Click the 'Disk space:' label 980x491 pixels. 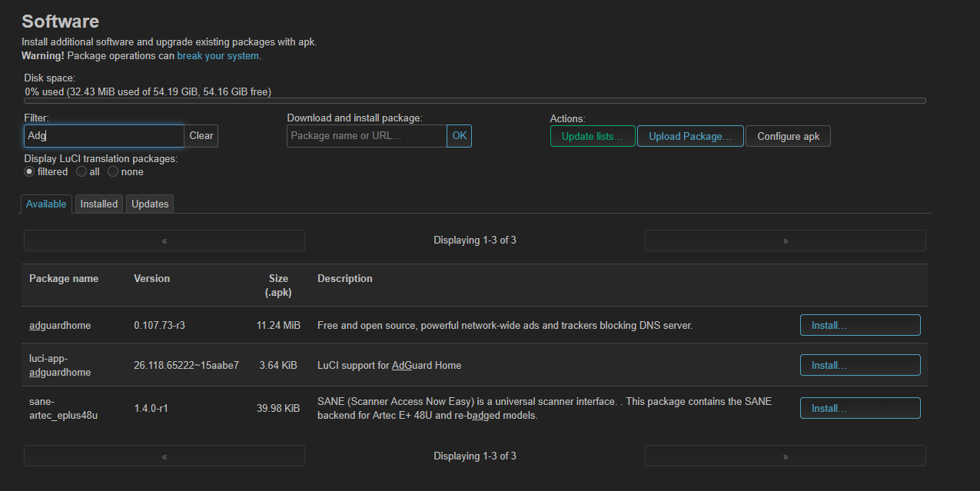point(50,78)
